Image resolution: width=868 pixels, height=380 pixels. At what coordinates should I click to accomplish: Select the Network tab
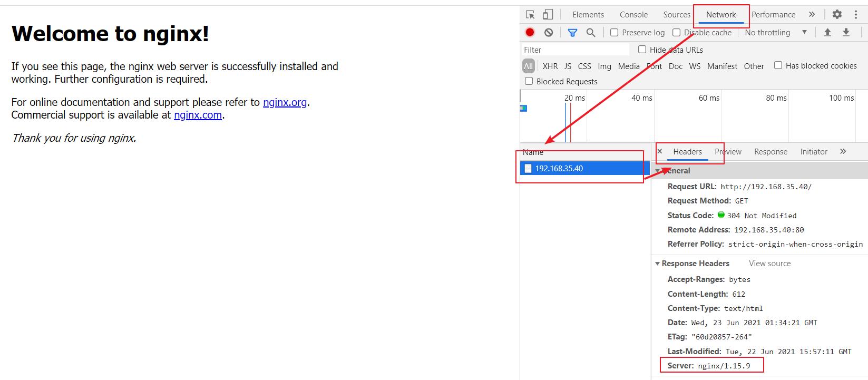click(721, 15)
